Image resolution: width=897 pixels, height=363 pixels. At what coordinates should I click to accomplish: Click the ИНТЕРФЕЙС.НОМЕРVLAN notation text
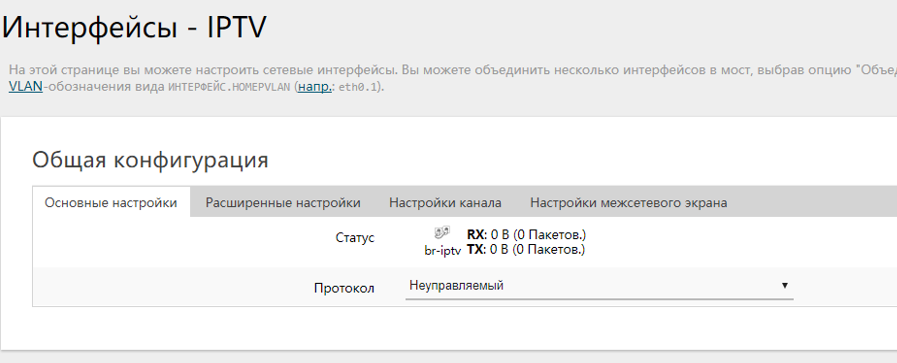pyautogui.click(x=229, y=88)
